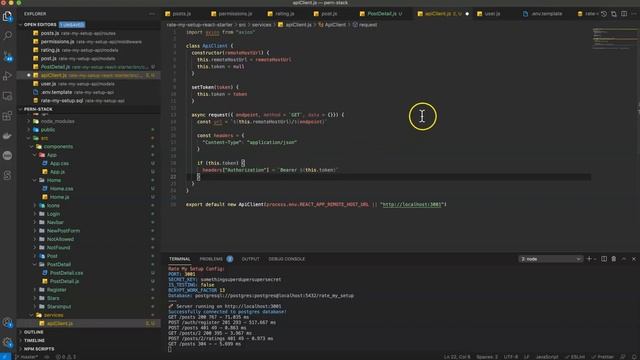Open App.css in the file tree
The image size is (640, 360).
pos(59,163)
